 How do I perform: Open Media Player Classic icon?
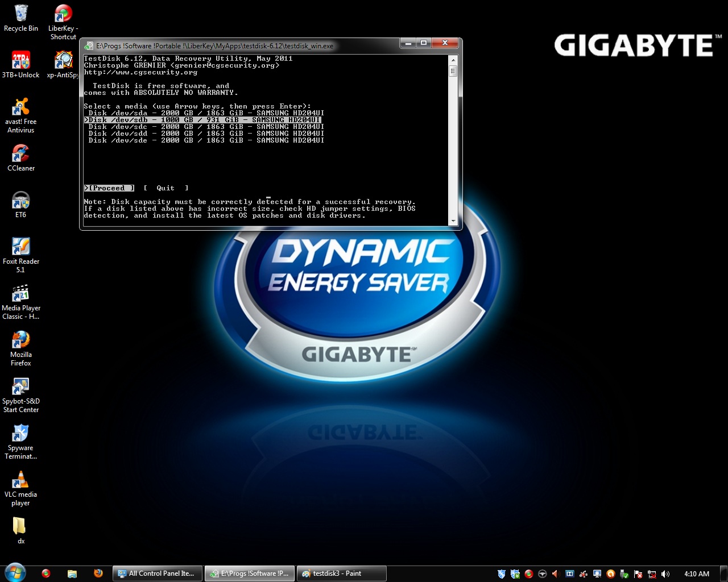[x=21, y=302]
